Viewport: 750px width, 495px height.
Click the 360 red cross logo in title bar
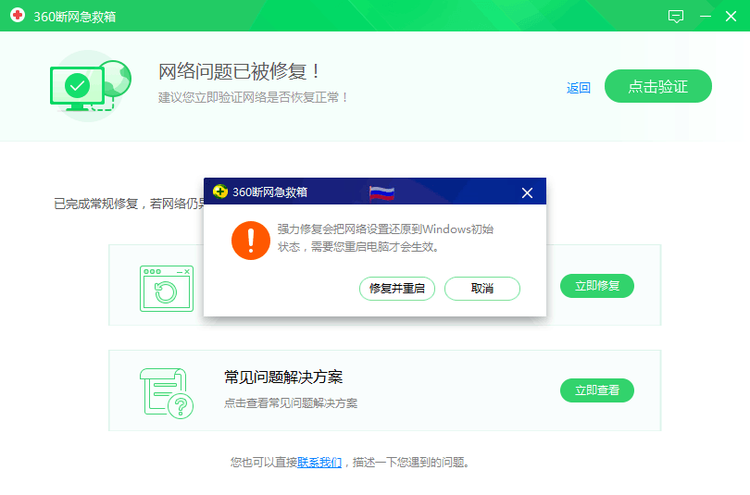point(18,15)
